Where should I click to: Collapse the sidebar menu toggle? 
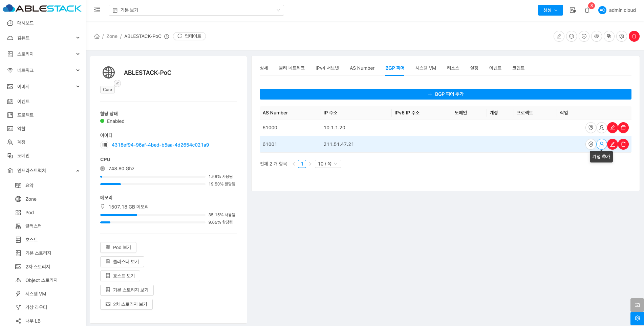[97, 10]
